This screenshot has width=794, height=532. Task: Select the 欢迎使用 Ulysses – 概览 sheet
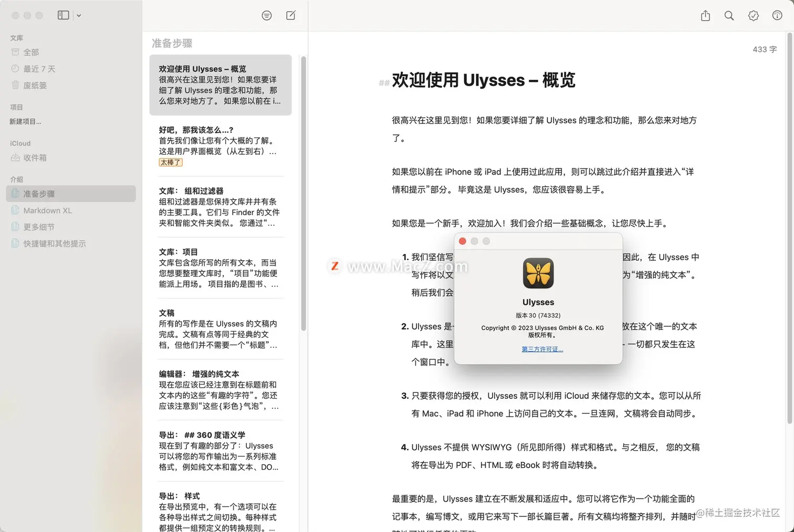pyautogui.click(x=221, y=85)
